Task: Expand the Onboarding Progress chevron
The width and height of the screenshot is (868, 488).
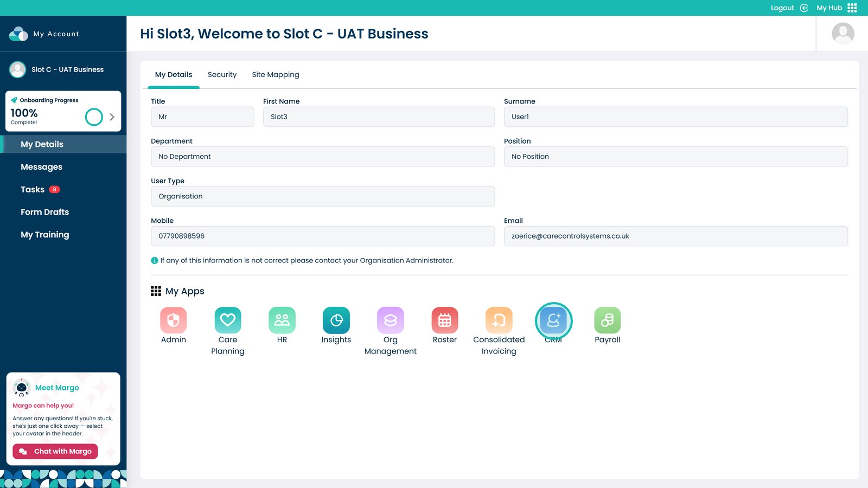Action: 112,117
